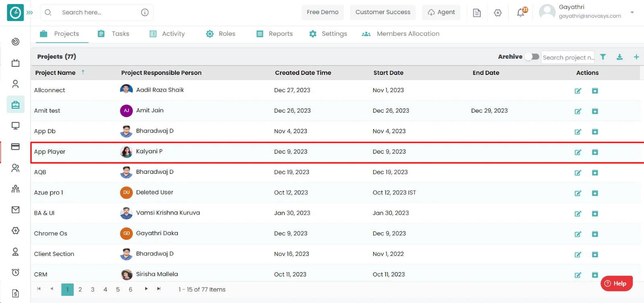Click the plus add project icon
The width and height of the screenshot is (644, 303).
(636, 57)
